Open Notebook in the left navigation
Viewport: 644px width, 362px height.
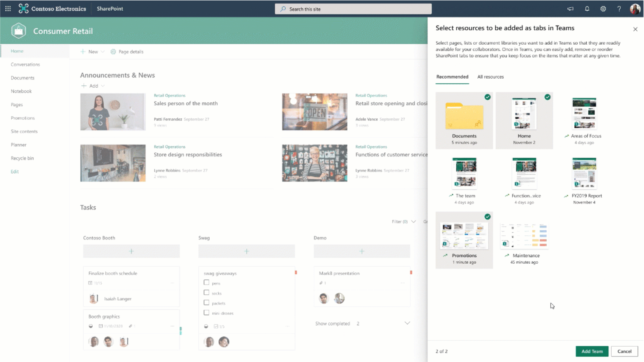point(21,91)
